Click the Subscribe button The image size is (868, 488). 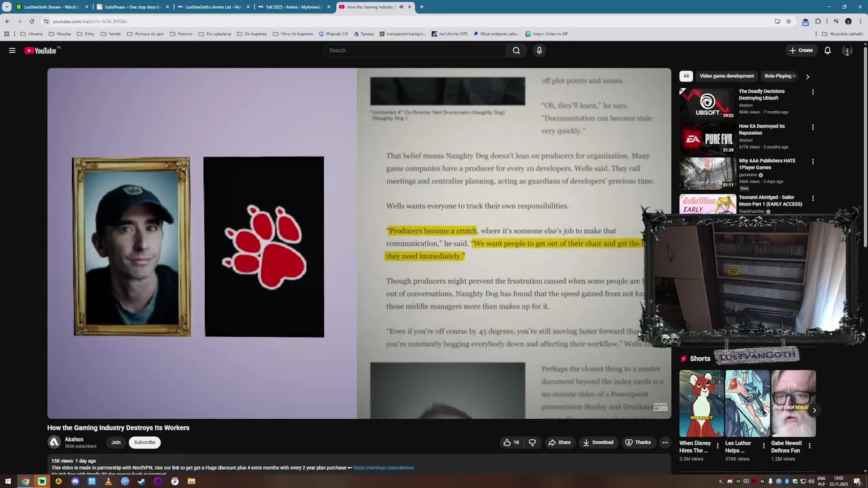144,442
